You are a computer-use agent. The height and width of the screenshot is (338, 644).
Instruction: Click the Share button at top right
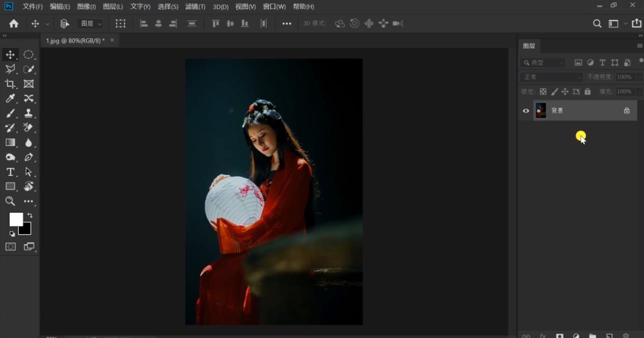click(636, 23)
